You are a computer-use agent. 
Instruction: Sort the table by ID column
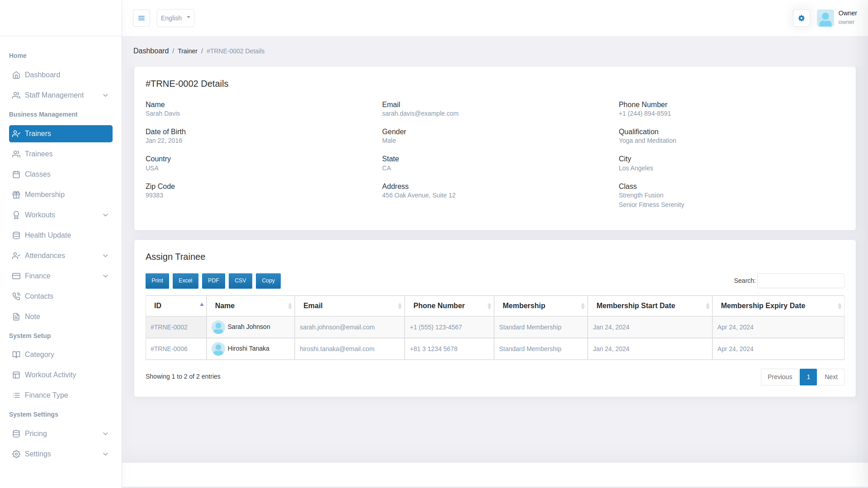click(176, 306)
